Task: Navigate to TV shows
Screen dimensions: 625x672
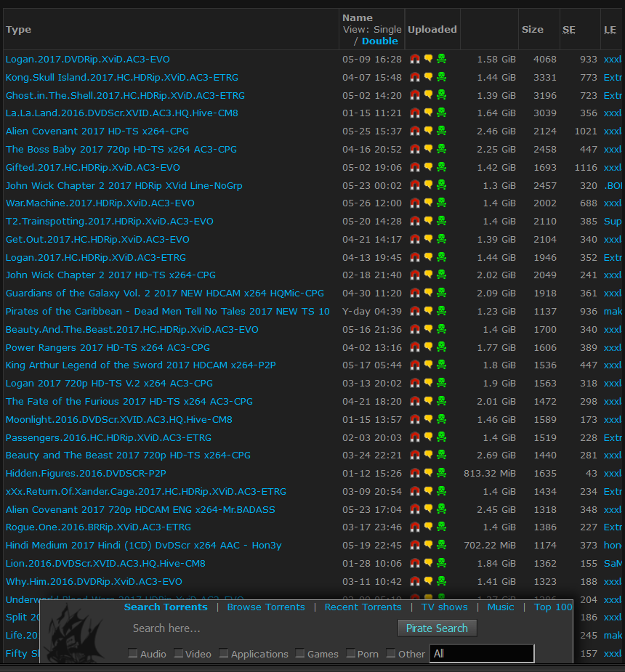Action: pos(445,607)
